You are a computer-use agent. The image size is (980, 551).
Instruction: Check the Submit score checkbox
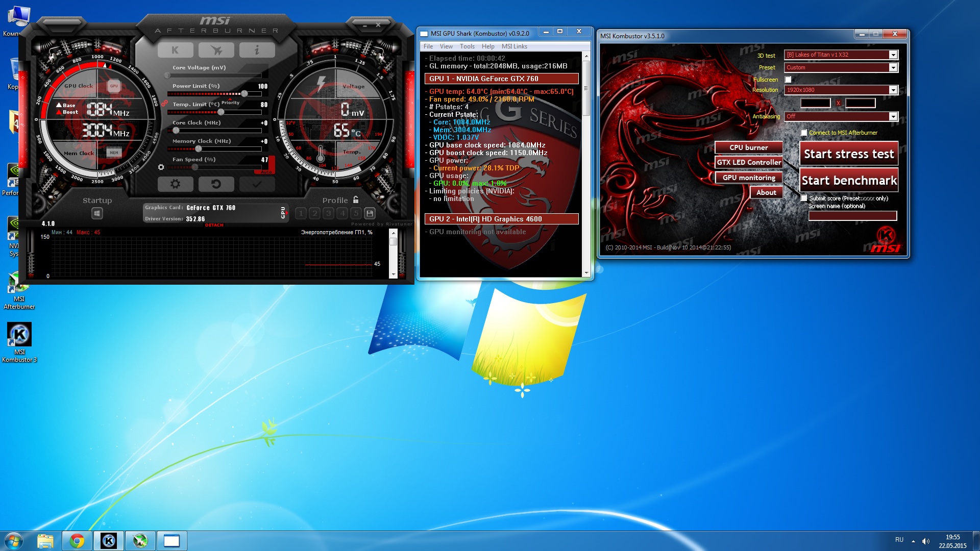click(804, 198)
